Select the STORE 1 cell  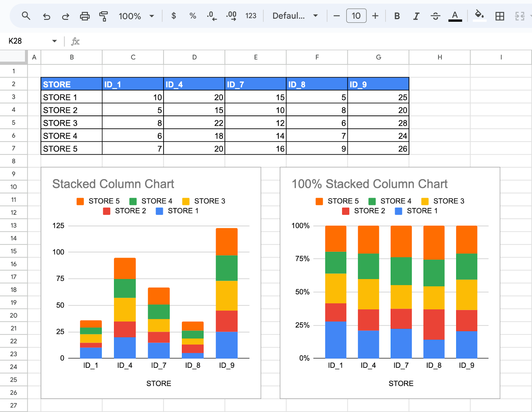[x=71, y=97]
